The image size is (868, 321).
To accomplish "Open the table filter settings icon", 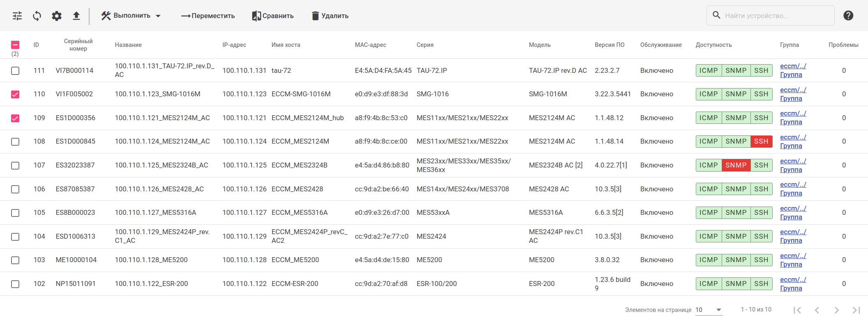I will (17, 16).
